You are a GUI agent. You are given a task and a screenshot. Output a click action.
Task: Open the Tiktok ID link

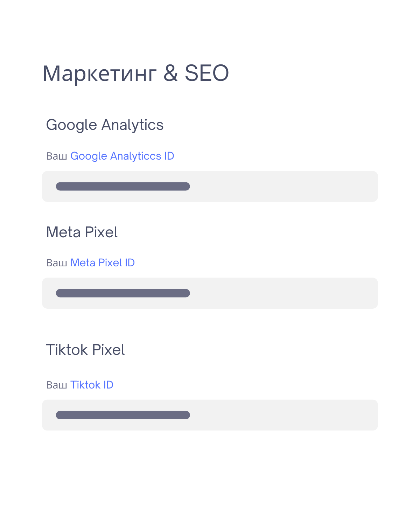92,385
